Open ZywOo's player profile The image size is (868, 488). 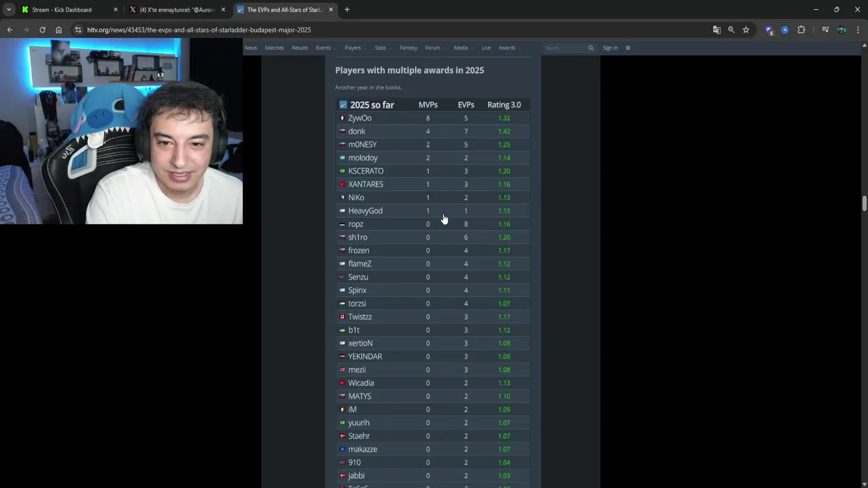click(x=359, y=118)
